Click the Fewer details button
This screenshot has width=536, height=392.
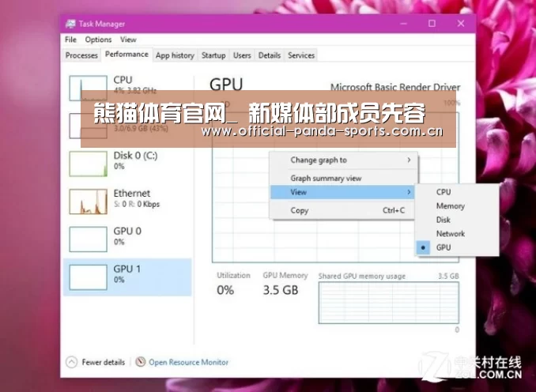click(x=96, y=362)
